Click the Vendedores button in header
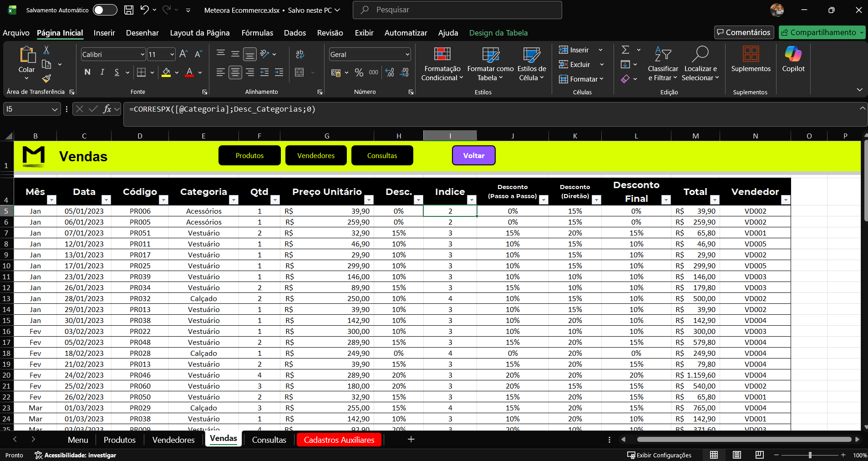This screenshot has width=868, height=461. pyautogui.click(x=316, y=155)
